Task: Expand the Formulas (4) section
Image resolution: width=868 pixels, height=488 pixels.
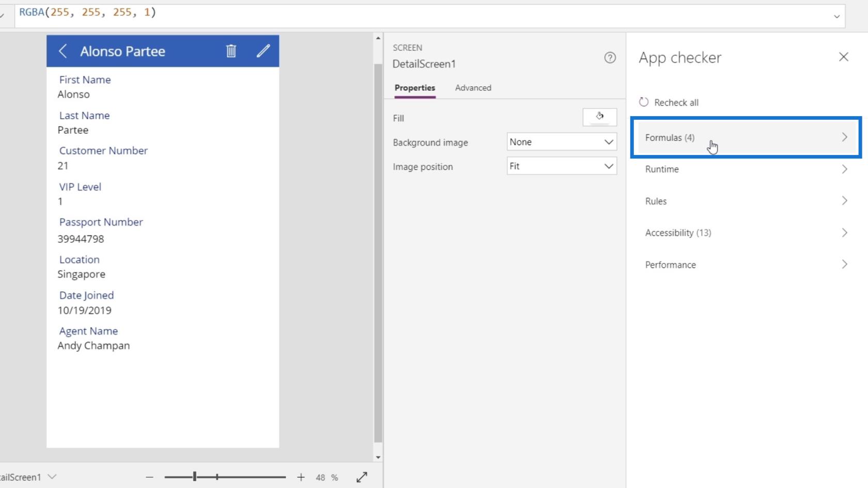Action: (746, 137)
